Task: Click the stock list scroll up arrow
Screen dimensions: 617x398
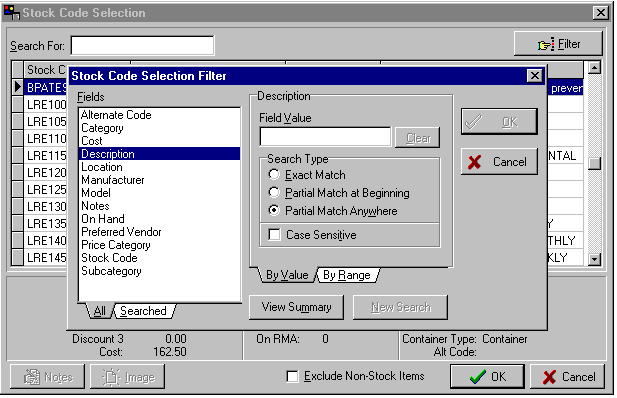Action: coord(594,68)
